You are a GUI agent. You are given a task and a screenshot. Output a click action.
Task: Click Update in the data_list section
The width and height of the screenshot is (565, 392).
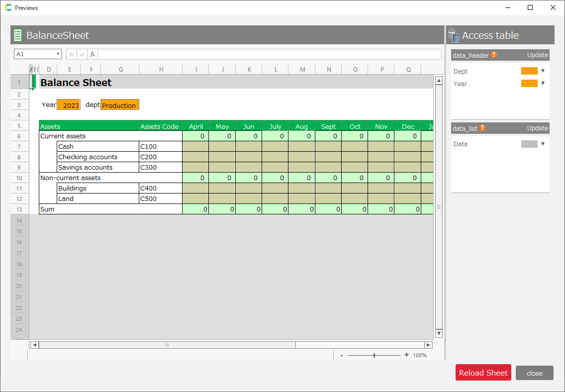[x=537, y=128]
